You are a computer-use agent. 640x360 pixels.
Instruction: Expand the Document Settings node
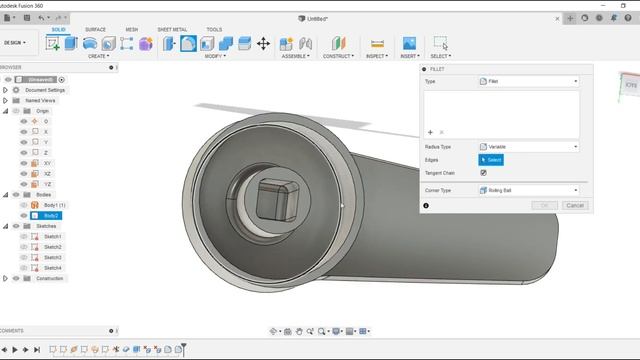[5, 90]
